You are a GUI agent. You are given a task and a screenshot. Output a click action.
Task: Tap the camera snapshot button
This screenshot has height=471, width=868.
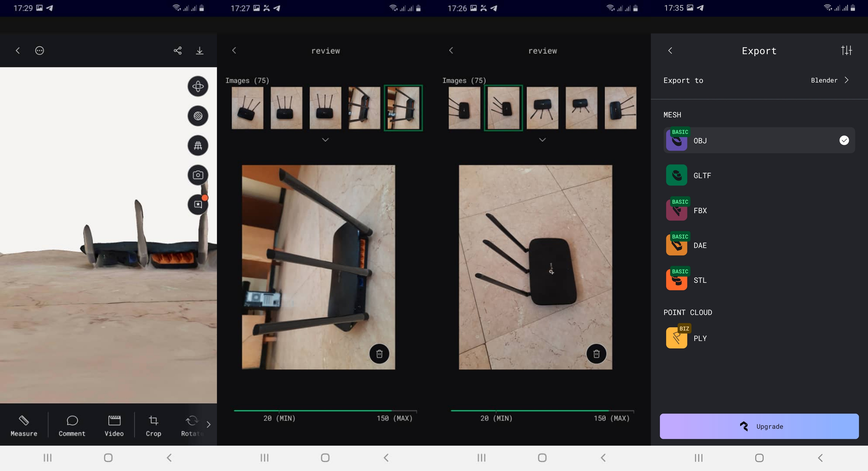tap(198, 175)
